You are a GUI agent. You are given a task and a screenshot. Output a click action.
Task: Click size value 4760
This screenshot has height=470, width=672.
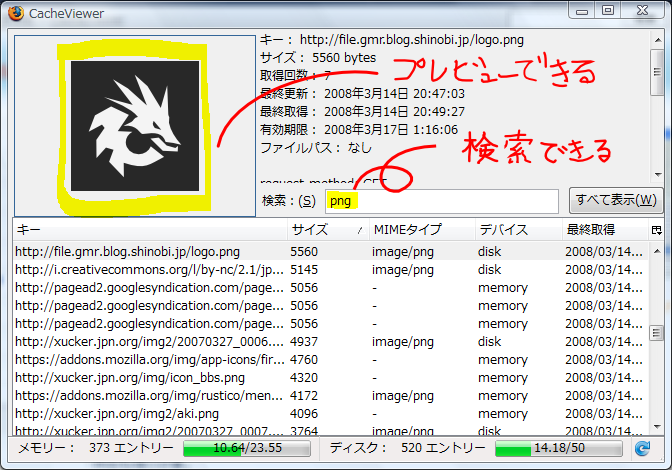coord(304,359)
